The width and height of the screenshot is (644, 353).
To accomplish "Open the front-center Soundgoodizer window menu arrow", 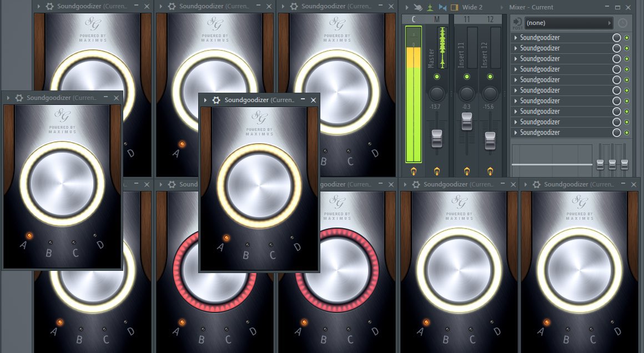I will (205, 100).
